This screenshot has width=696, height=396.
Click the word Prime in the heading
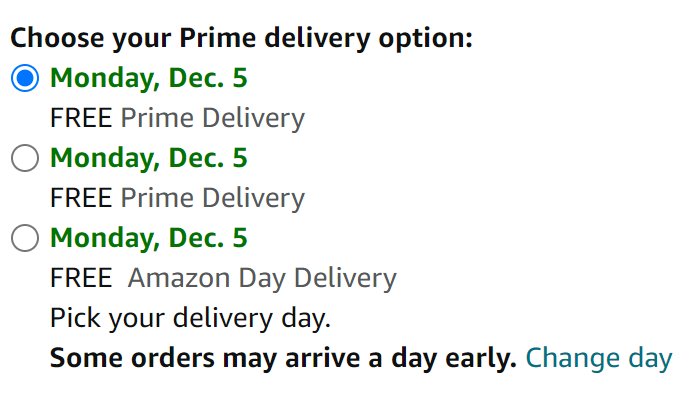click(218, 38)
